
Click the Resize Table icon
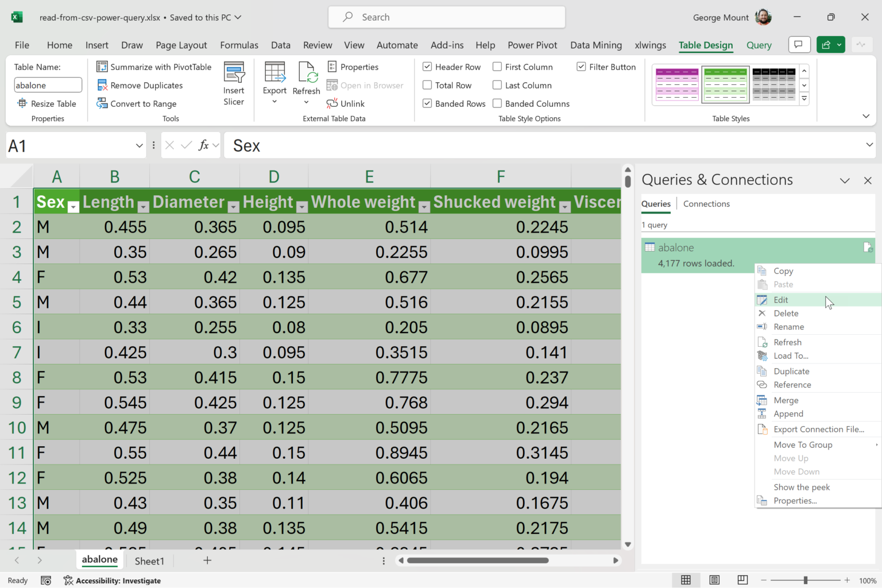pyautogui.click(x=22, y=103)
